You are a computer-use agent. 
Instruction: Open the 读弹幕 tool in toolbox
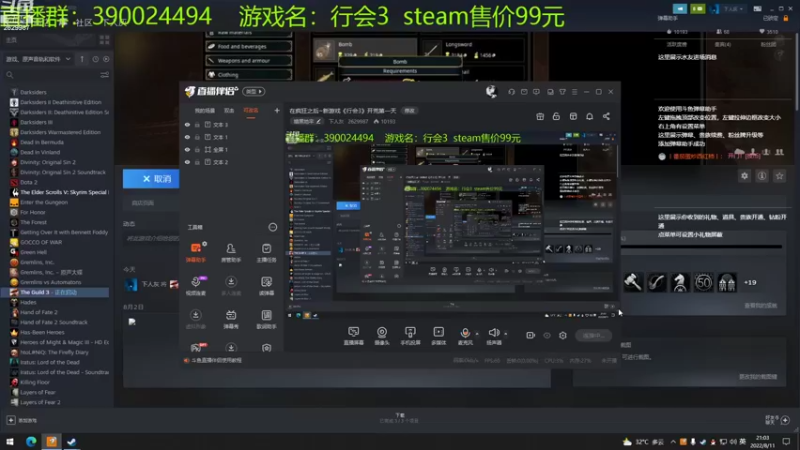coord(266,286)
